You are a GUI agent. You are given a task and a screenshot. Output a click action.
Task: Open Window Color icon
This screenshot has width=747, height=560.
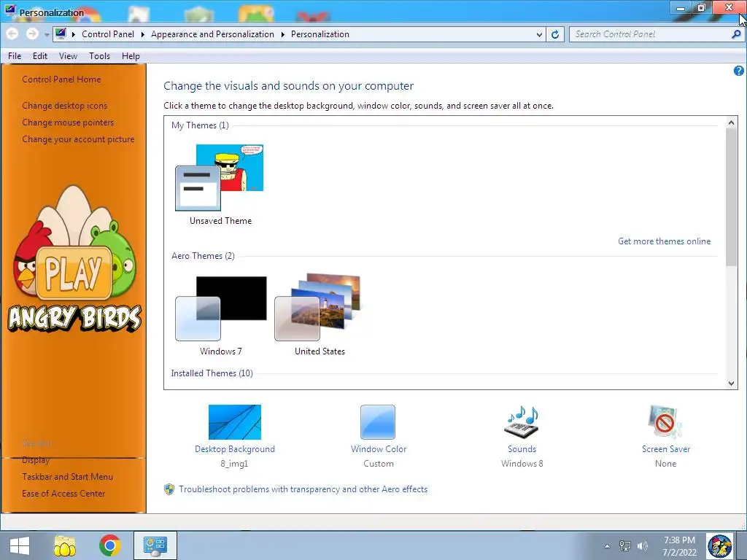(x=378, y=422)
